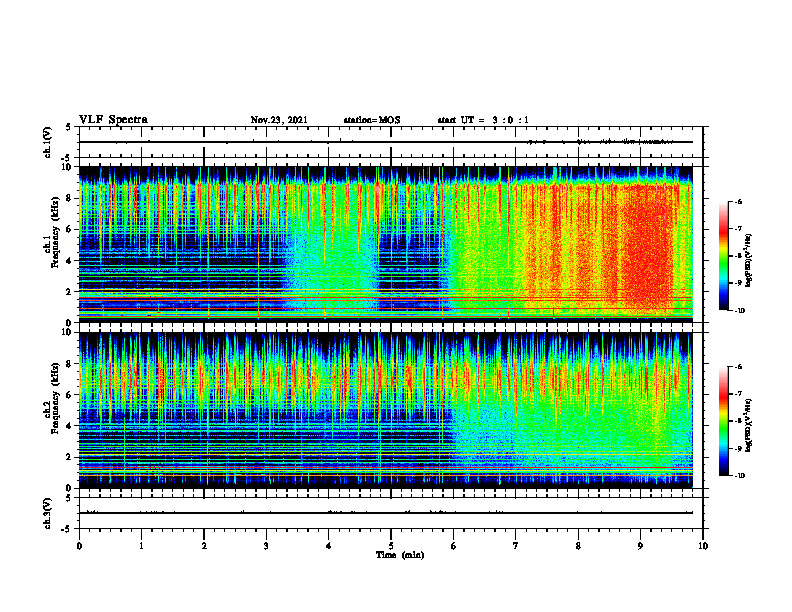
Task: Select the ch.1 Frequency (kHz) axis label
Action: (52, 232)
